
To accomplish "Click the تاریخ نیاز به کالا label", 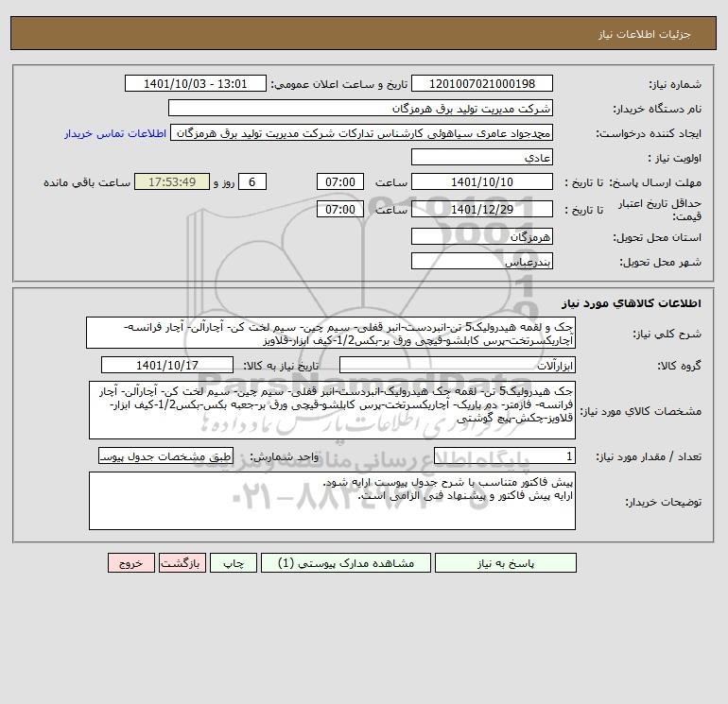I will click(281, 366).
